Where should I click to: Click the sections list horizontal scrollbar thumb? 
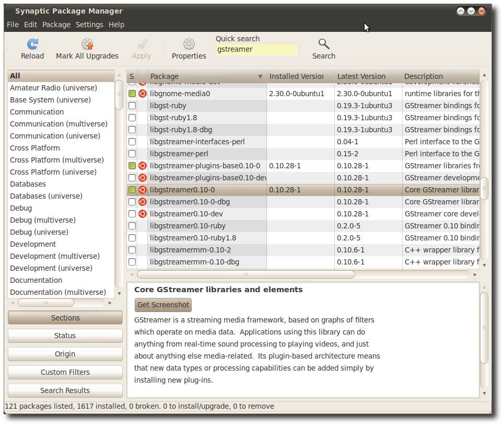pyautogui.click(x=46, y=303)
